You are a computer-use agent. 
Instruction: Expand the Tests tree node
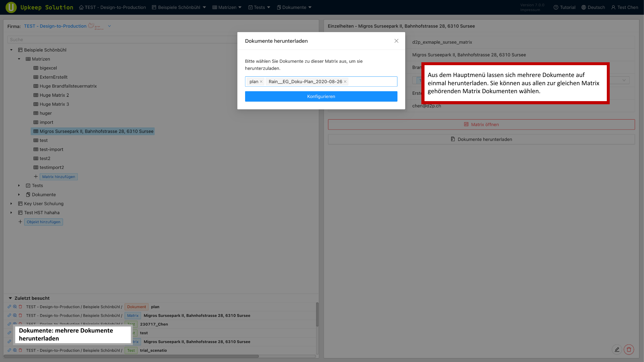(19, 185)
